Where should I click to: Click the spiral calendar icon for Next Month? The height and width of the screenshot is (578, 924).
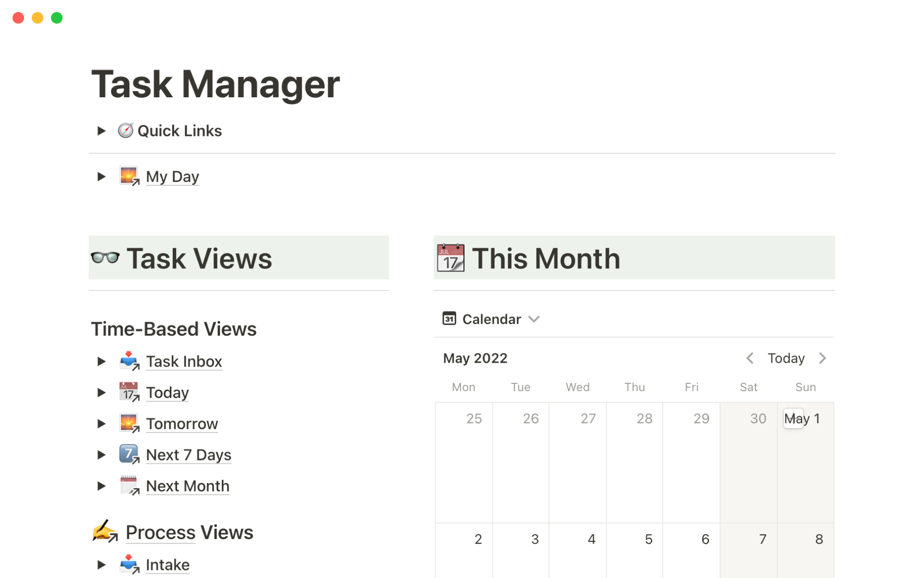(129, 486)
